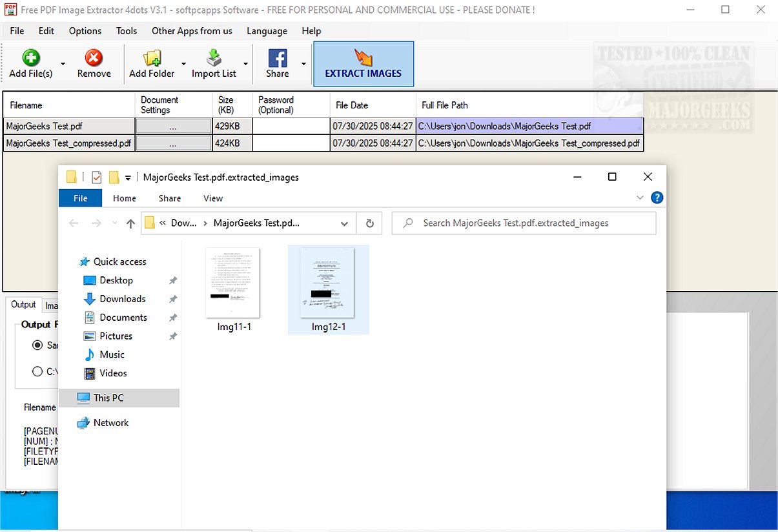This screenshot has height=532, width=778.
Task: Click the Explorer Back arrow
Action: (74, 223)
